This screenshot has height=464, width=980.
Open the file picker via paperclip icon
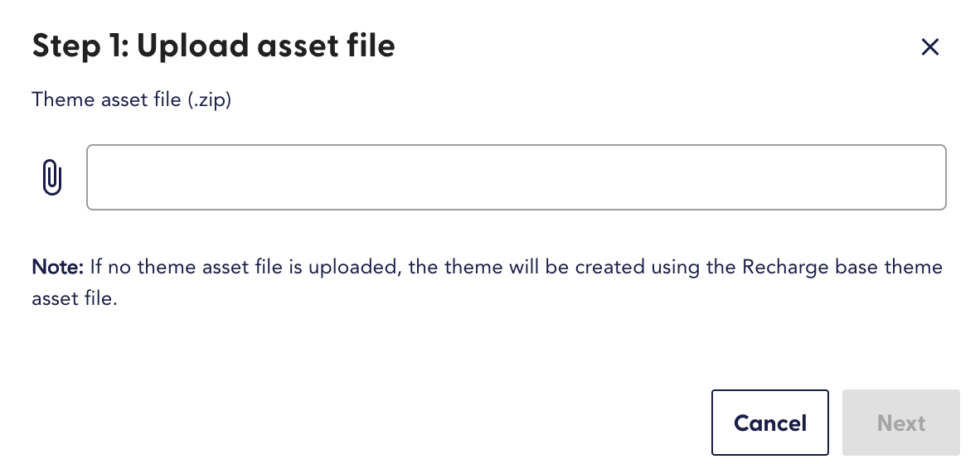(x=51, y=178)
